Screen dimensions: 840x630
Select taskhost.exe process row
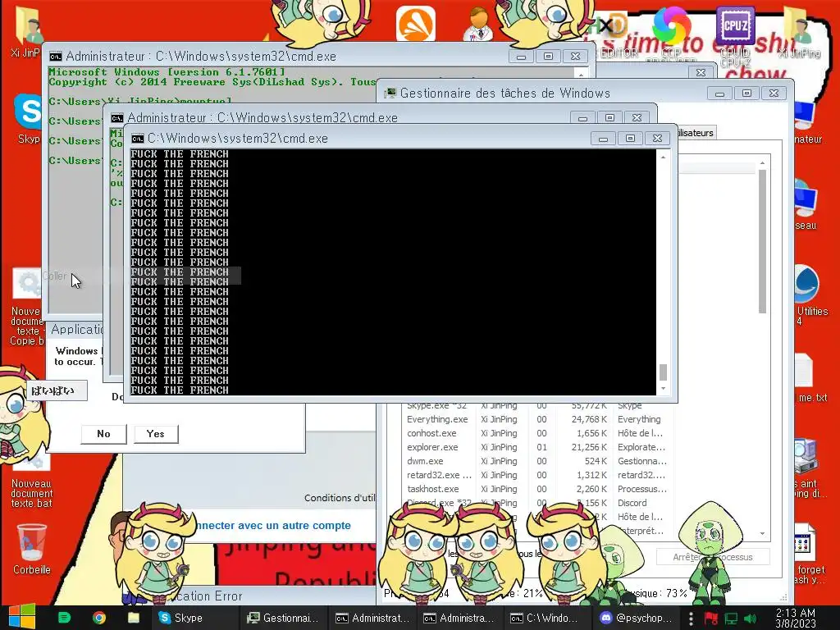coord(536,489)
